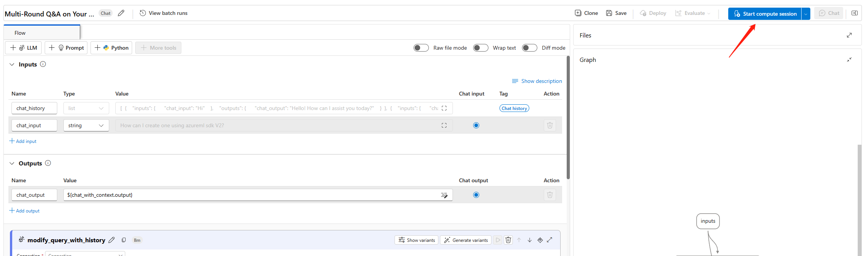Screen dimensions: 868x256
Task: Delete the chat_output row
Action: coord(550,195)
